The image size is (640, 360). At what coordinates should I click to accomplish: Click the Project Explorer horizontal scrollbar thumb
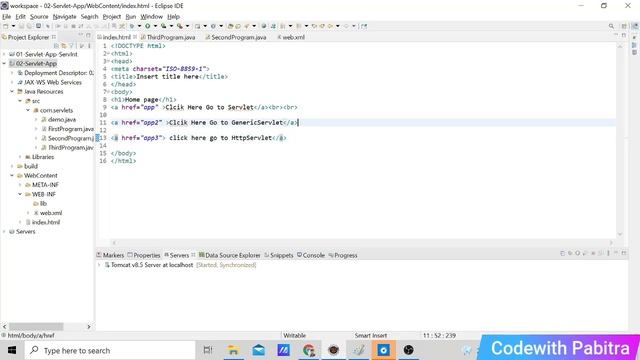36,327
